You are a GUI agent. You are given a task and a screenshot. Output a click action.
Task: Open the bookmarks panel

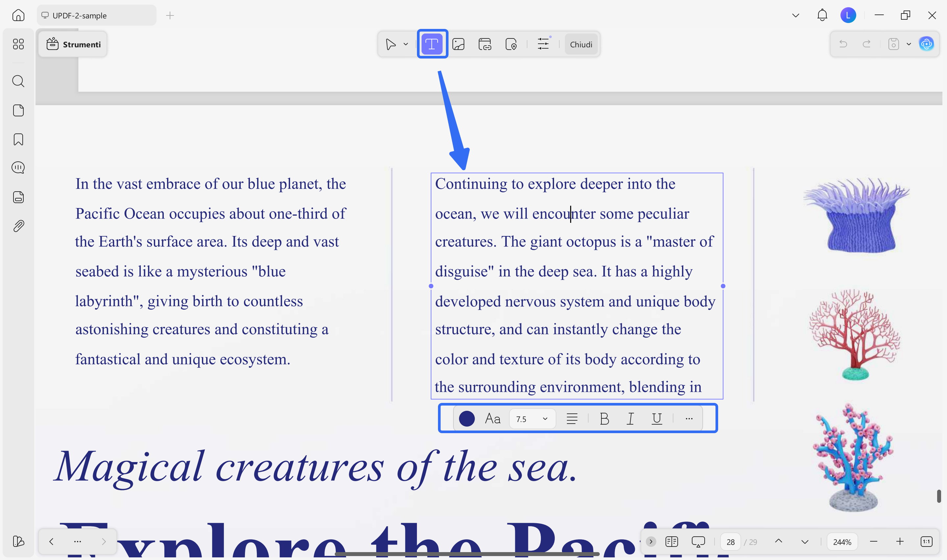pyautogui.click(x=18, y=140)
